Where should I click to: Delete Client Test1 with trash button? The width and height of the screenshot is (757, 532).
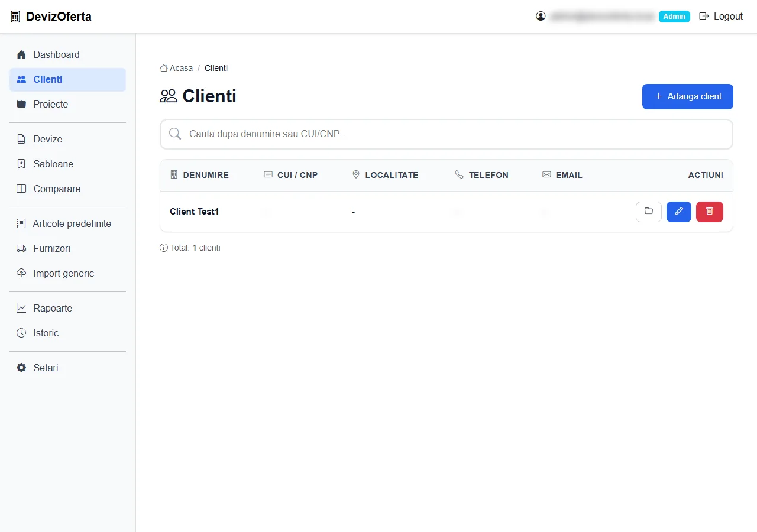(x=710, y=212)
